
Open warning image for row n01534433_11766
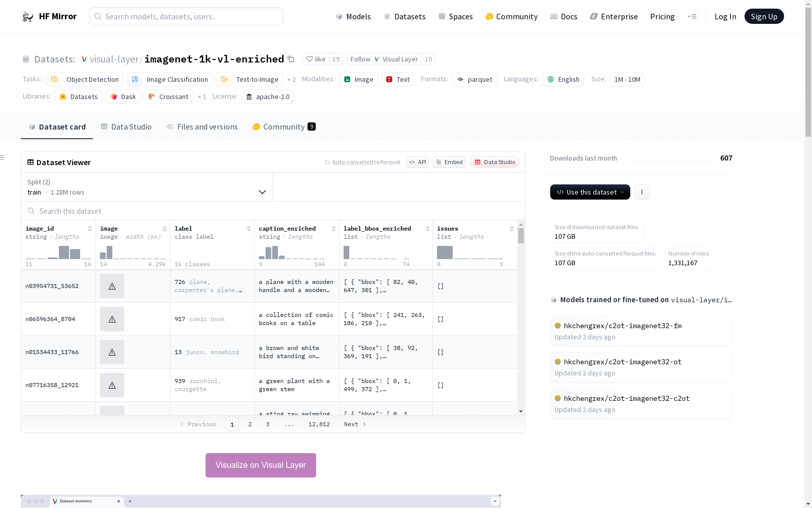click(112, 352)
